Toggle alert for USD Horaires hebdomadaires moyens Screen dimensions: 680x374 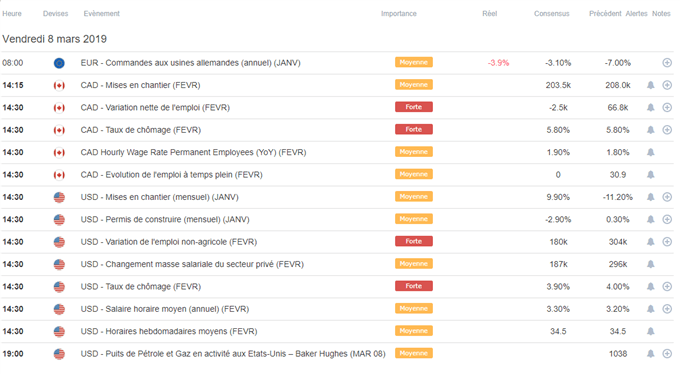(651, 331)
